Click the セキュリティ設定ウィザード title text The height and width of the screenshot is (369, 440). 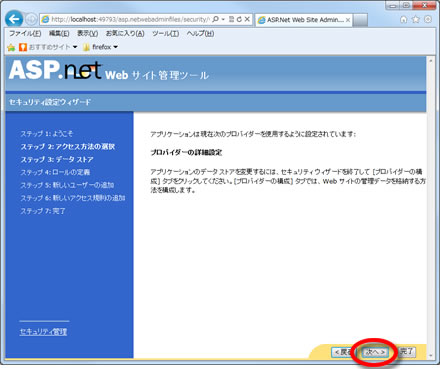[x=50, y=102]
